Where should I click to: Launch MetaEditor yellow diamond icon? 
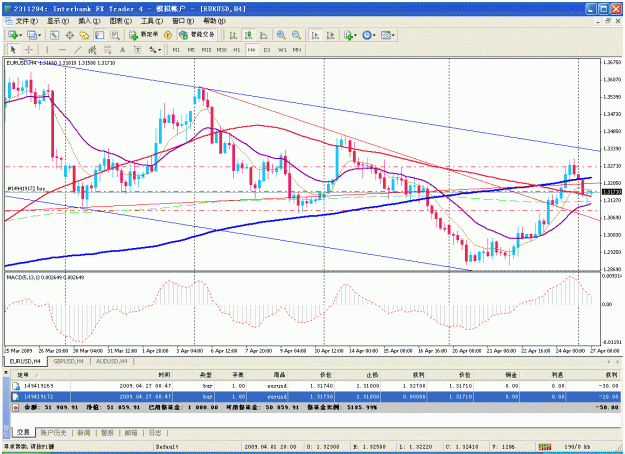click(x=168, y=35)
